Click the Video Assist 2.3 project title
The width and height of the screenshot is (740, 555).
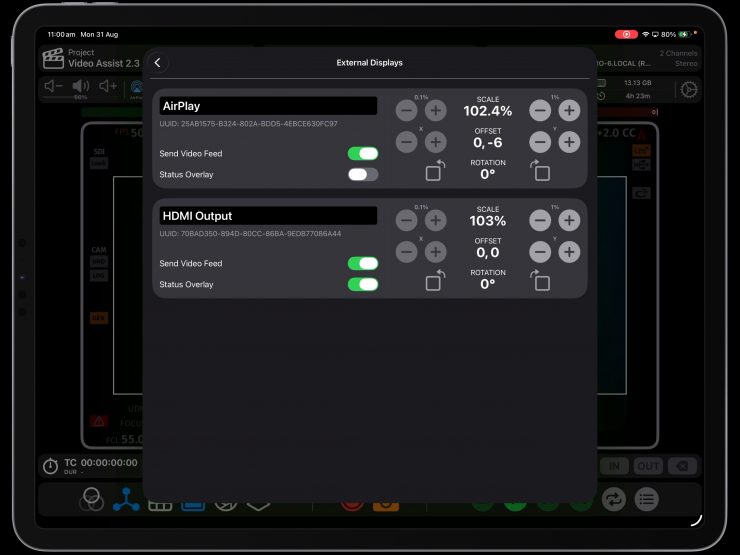click(x=104, y=64)
